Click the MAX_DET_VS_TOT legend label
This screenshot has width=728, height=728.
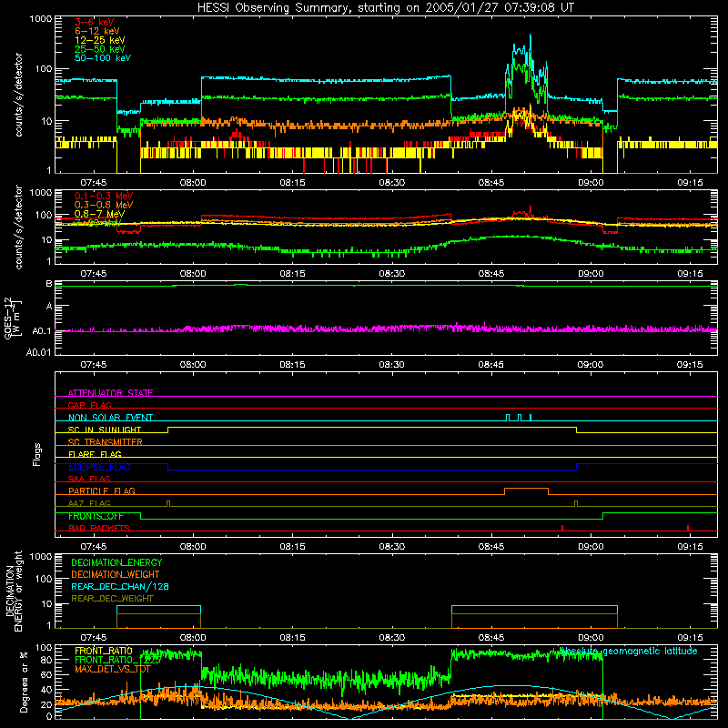click(x=113, y=669)
